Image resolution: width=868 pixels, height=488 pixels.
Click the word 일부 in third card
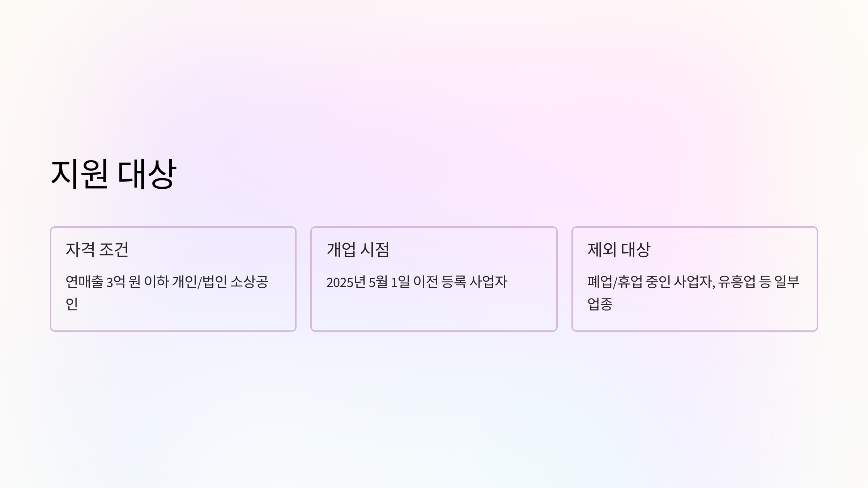pyautogui.click(x=787, y=282)
